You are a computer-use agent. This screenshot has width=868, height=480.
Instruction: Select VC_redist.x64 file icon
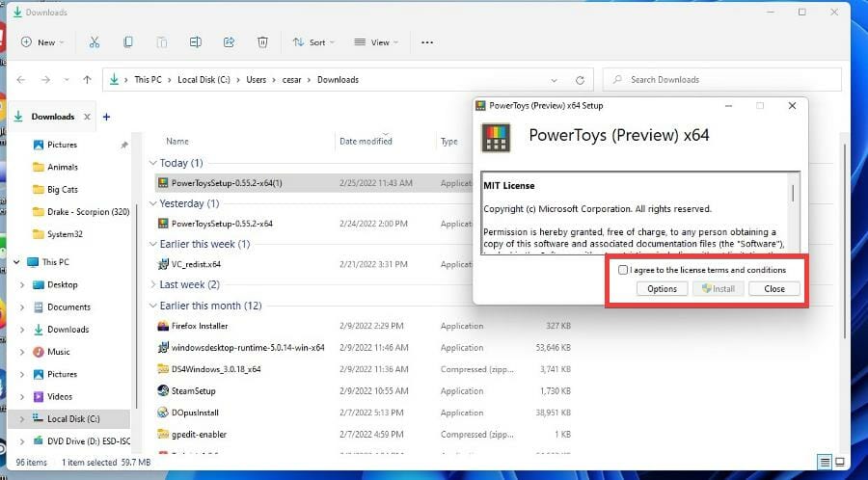pos(163,264)
